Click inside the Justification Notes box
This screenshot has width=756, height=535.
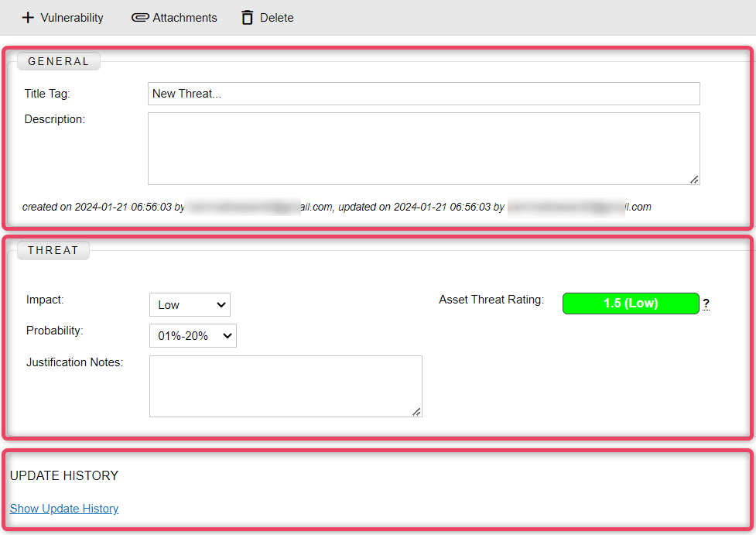pos(286,386)
